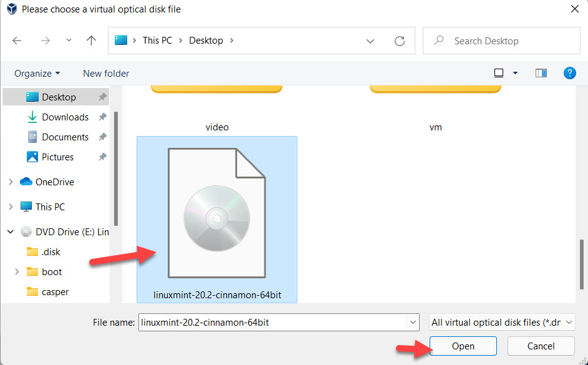Click the Up one level arrow
Screen dimensions: 588x365
(91, 41)
